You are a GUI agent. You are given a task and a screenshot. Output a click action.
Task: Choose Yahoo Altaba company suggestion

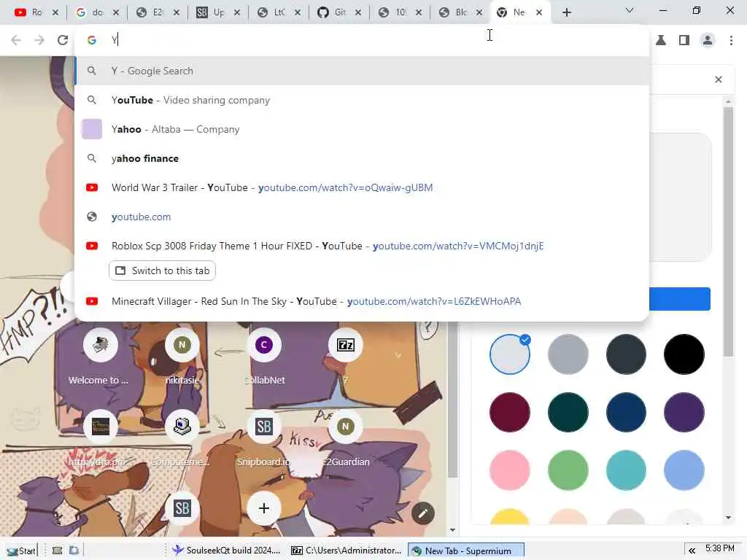point(362,129)
